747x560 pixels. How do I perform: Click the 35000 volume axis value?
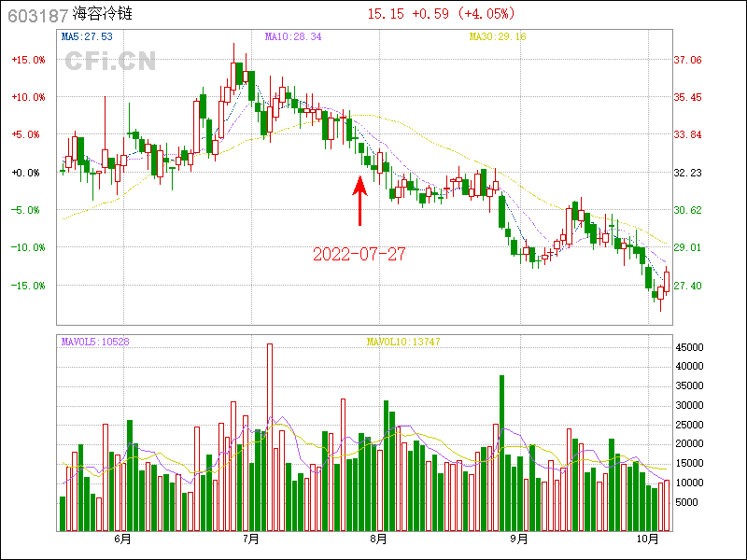689,385
